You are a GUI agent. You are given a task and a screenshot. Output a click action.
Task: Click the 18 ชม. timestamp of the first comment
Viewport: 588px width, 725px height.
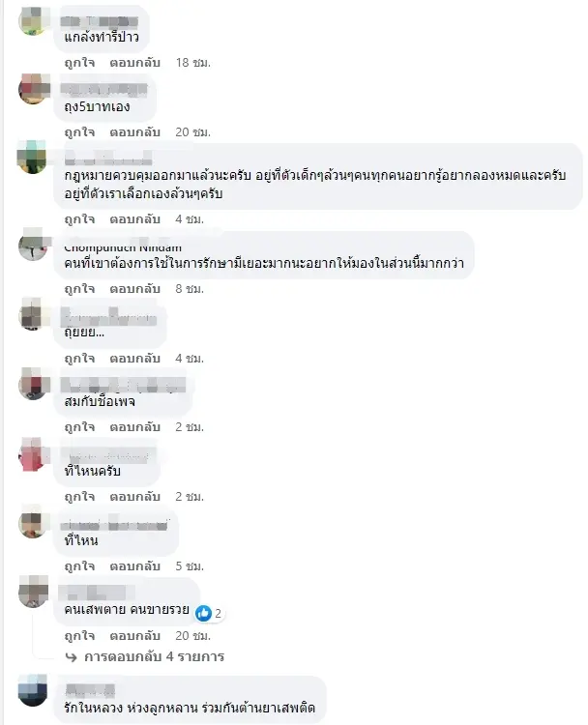192,63
